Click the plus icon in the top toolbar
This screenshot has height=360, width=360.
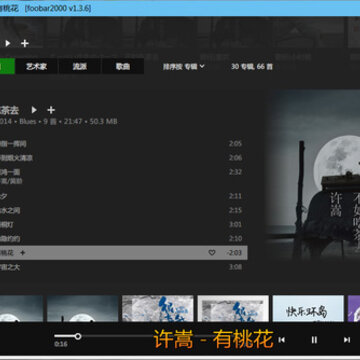[x=25, y=43]
